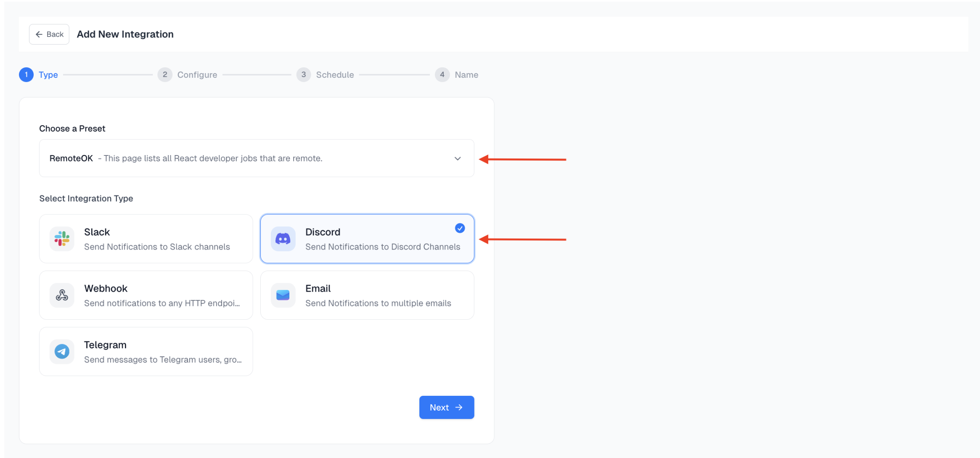Open the preset list showing React developer jobs
The width and height of the screenshot is (980, 458).
tap(256, 158)
